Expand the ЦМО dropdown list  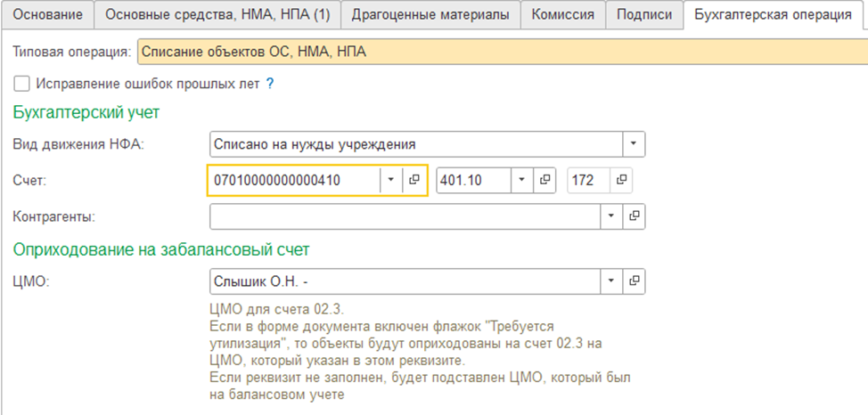611,281
